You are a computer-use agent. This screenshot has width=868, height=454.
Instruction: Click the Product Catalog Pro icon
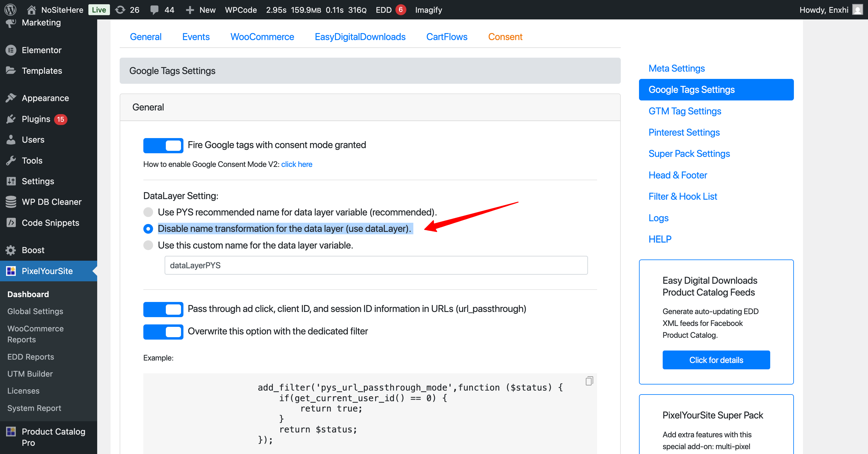pos(11,432)
